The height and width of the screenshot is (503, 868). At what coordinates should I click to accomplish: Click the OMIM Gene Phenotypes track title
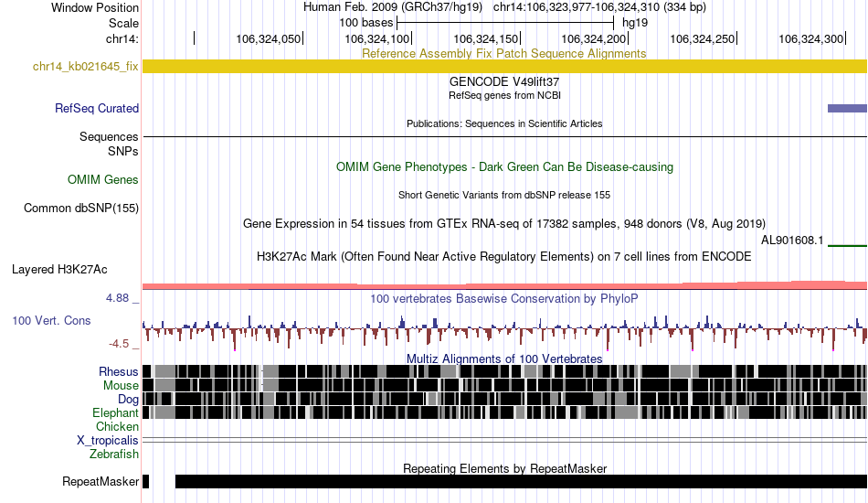[504, 167]
